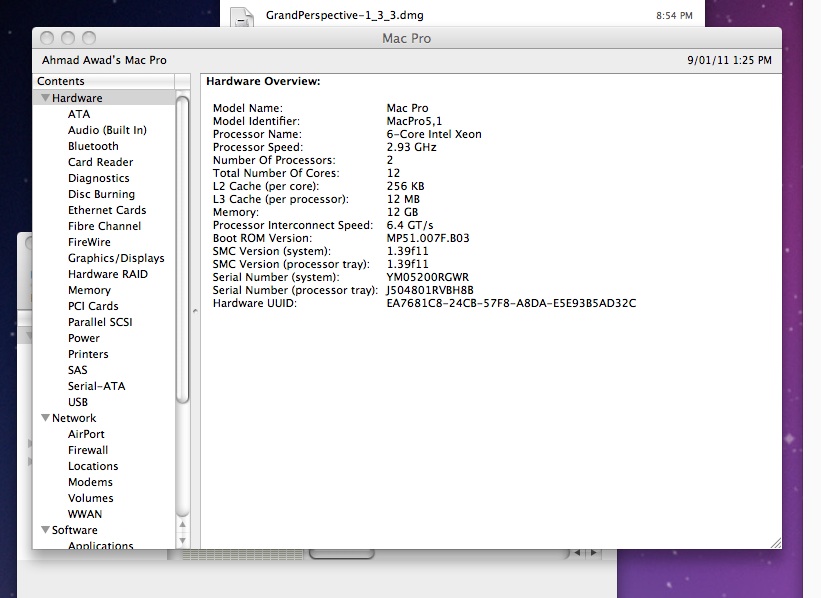This screenshot has width=821, height=598.
Task: Show Volumes under Network
Action: pos(91,498)
